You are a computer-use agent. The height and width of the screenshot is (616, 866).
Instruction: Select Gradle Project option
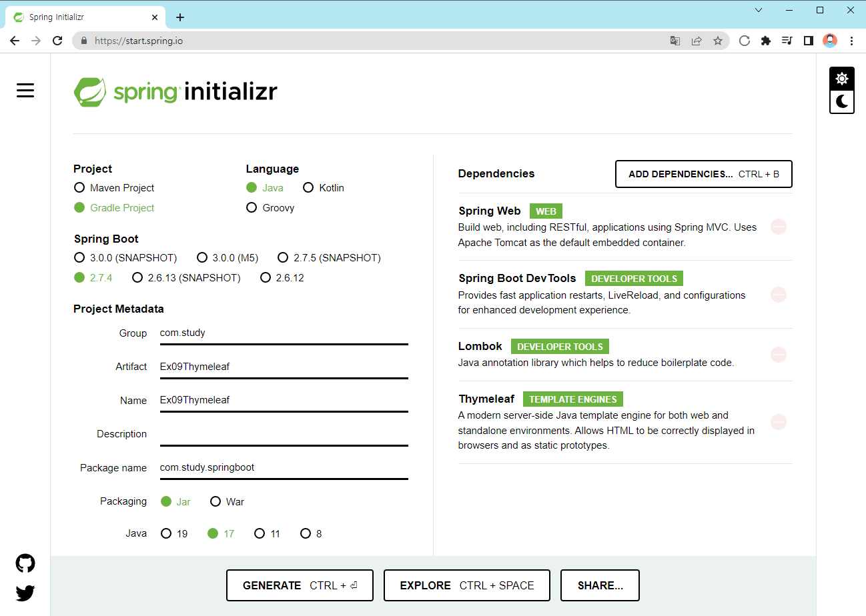[114, 208]
